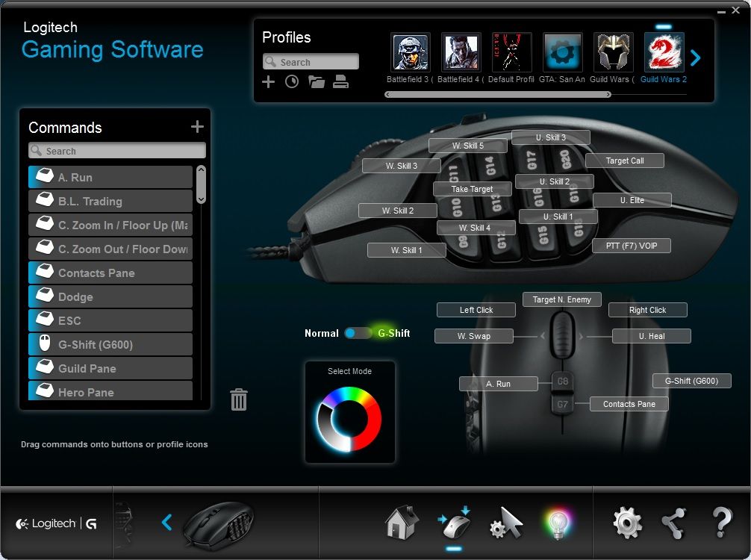The height and width of the screenshot is (560, 751).
Task: Click the Contacts Pane label on mouse diagram
Action: [629, 404]
